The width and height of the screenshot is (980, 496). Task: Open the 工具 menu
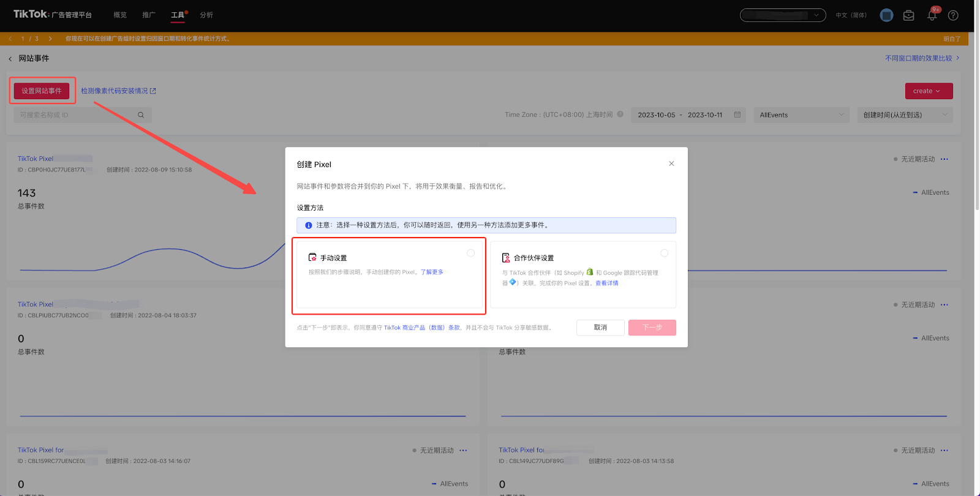coord(178,15)
